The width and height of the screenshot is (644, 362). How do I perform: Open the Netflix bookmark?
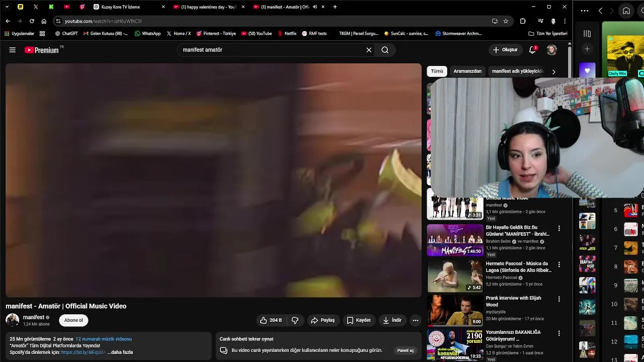click(x=287, y=34)
